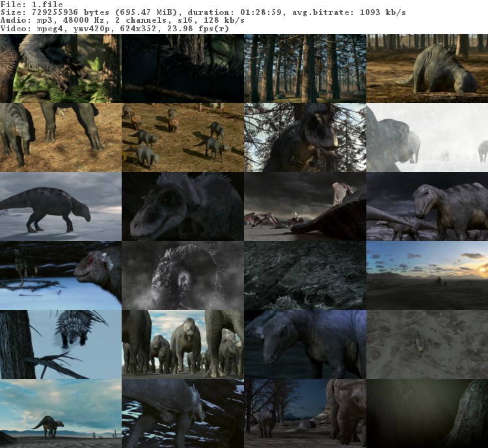Select the grayscale x-ray skull thumbnail

(x=183, y=275)
